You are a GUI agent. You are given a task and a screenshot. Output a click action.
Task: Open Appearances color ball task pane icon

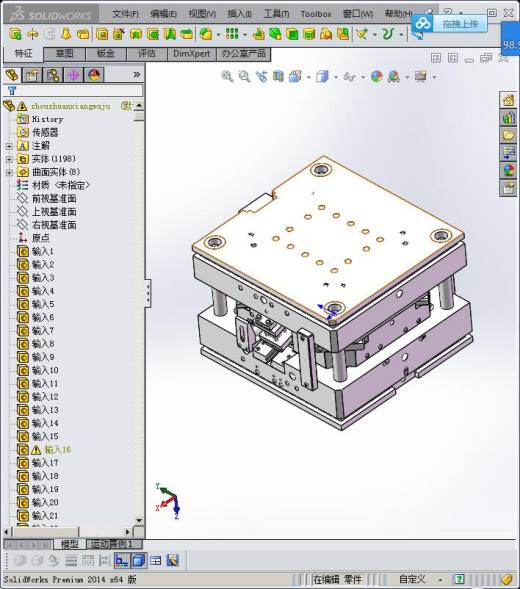[508, 170]
